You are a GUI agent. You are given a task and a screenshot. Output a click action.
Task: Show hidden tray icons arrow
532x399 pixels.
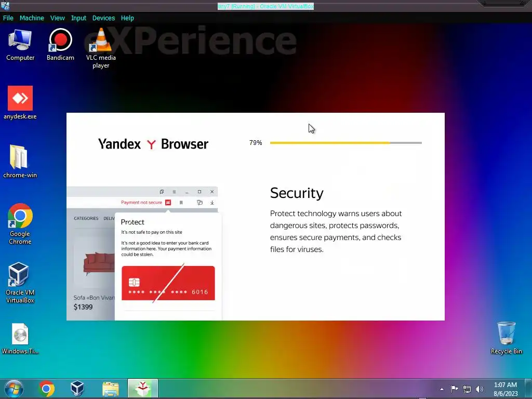(442, 389)
